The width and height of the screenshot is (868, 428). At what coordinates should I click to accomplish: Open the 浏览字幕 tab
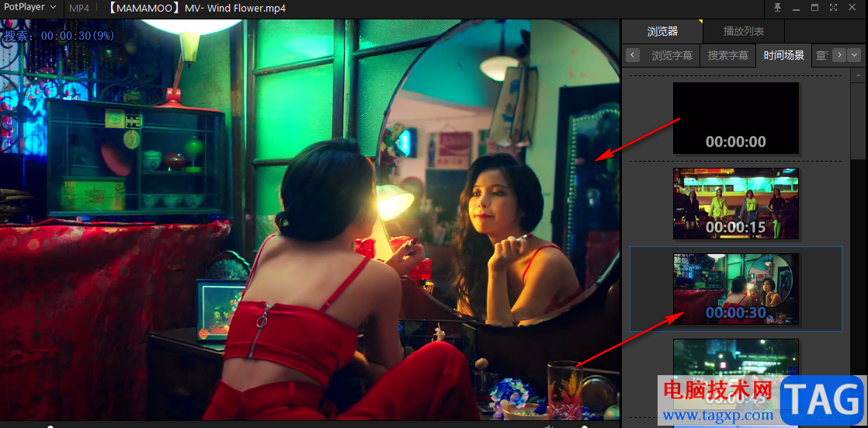[672, 55]
